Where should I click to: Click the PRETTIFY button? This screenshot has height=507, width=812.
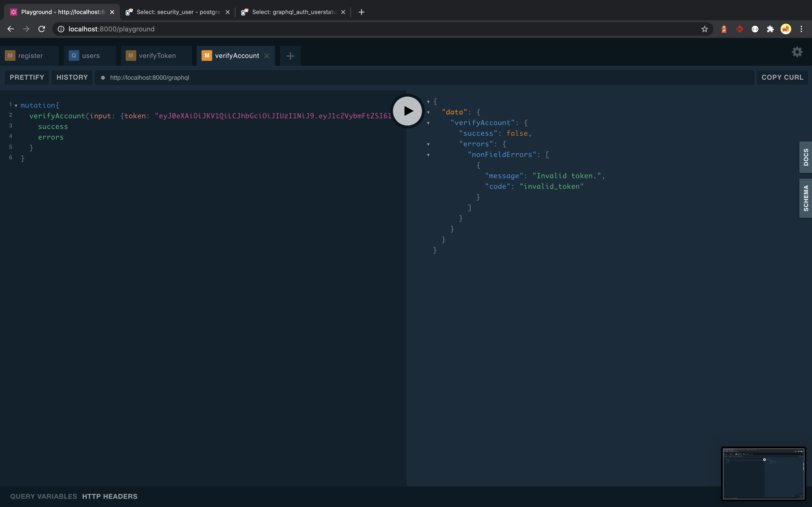point(27,77)
